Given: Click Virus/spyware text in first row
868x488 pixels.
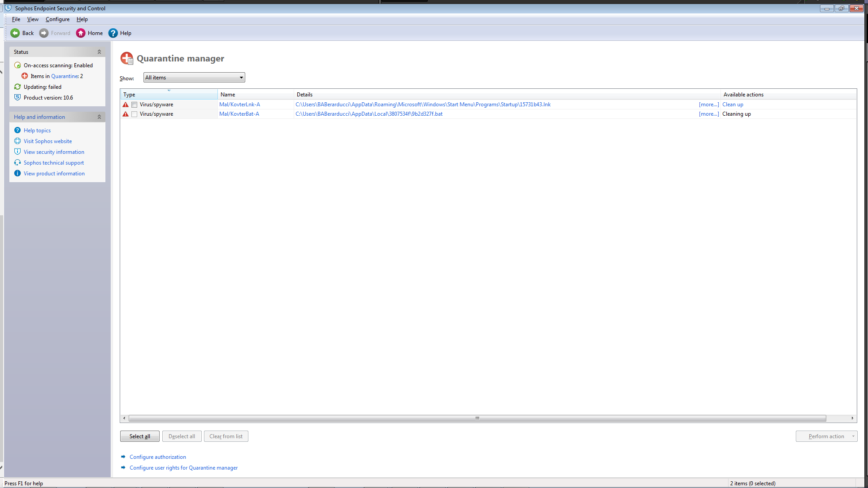Looking at the screenshot, I should pyautogui.click(x=156, y=105).
